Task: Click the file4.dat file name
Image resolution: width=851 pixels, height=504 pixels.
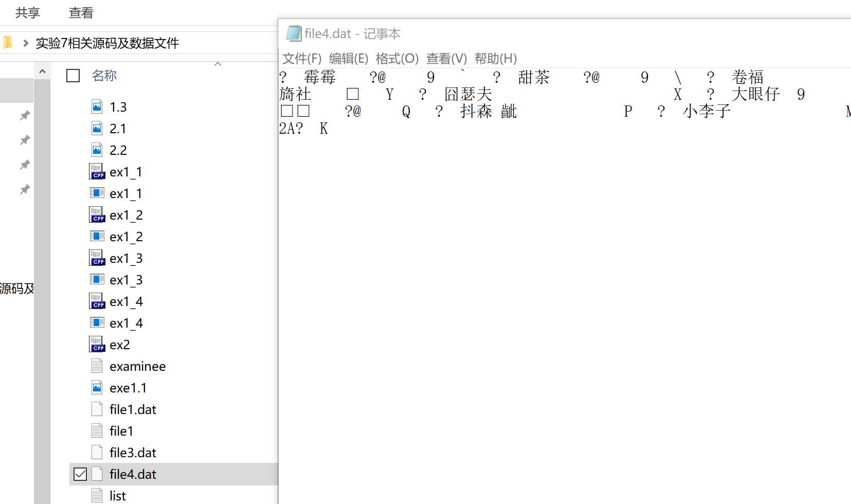Action: coord(133,474)
